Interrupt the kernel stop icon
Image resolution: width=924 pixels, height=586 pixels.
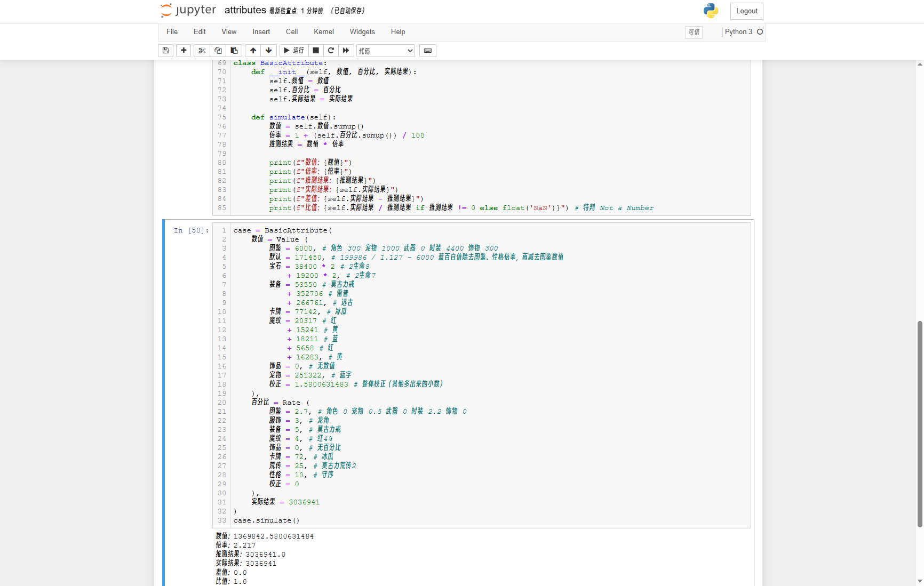[x=316, y=51]
